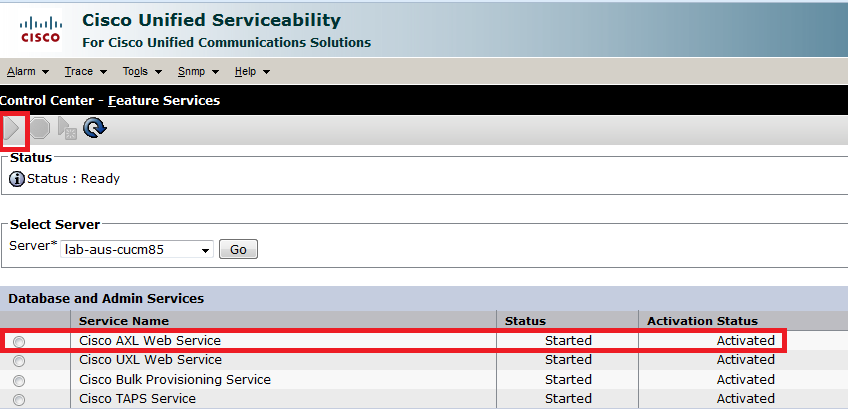Click the Activation Status column header

click(703, 321)
